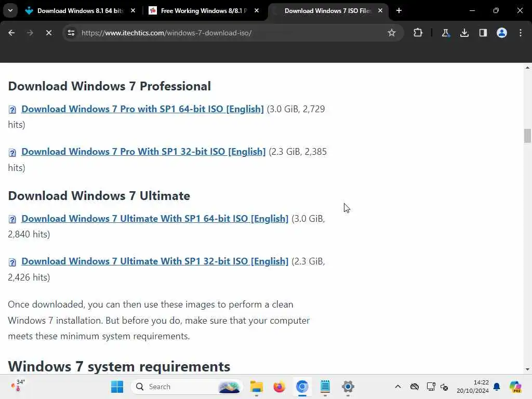This screenshot has height=399, width=532.
Task: Click the Windows 7 system requirements heading
Action: [119, 366]
